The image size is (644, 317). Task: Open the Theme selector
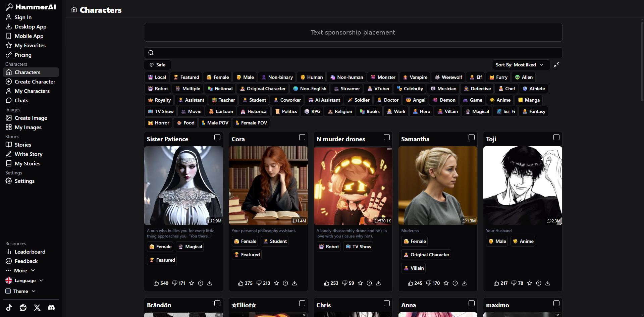[21, 291]
